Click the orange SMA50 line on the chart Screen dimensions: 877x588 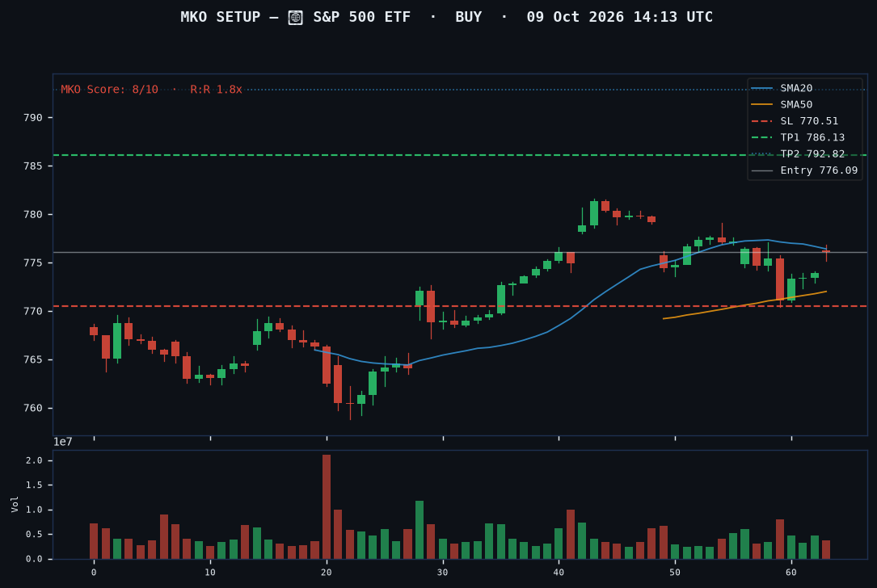(744, 304)
